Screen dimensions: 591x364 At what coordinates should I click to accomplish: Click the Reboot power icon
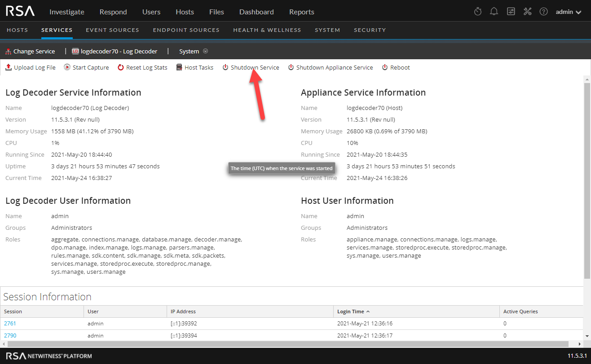tap(385, 67)
